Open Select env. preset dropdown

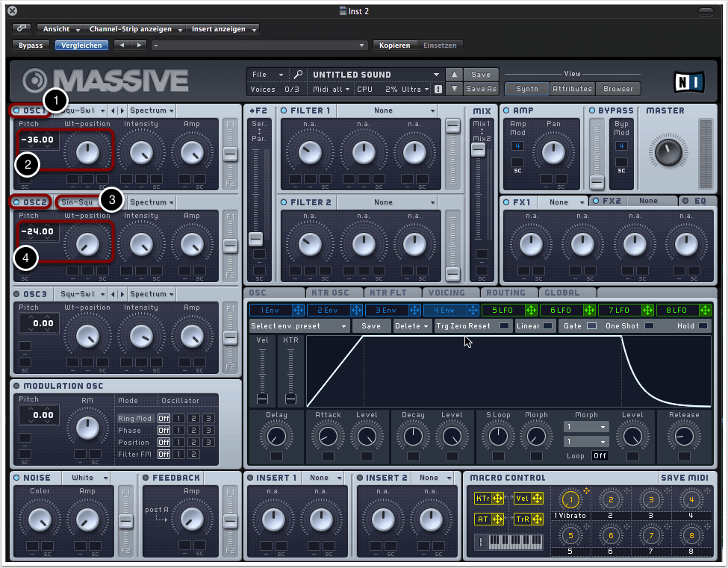(x=299, y=326)
